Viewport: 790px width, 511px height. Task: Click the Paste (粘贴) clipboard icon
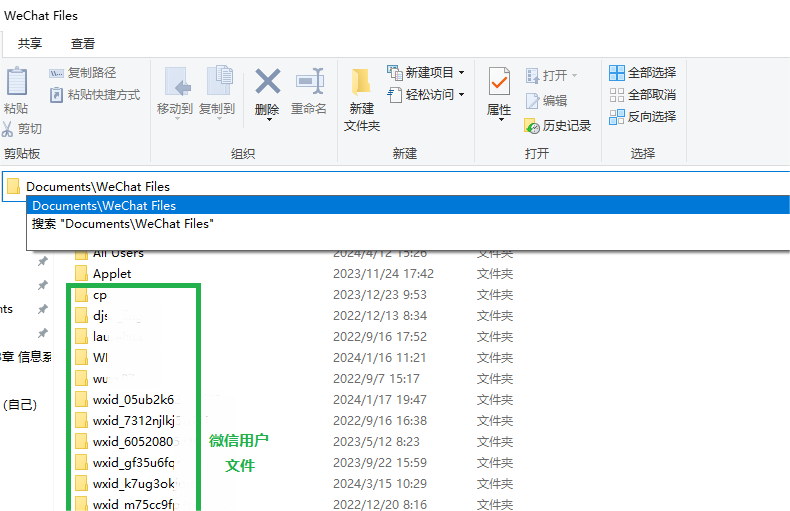pos(17,81)
